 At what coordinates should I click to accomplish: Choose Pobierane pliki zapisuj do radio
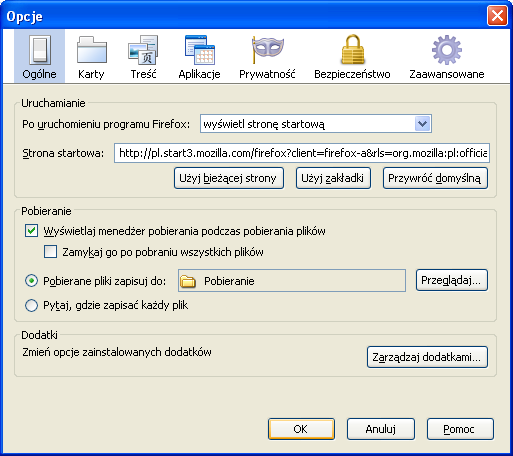click(x=31, y=281)
